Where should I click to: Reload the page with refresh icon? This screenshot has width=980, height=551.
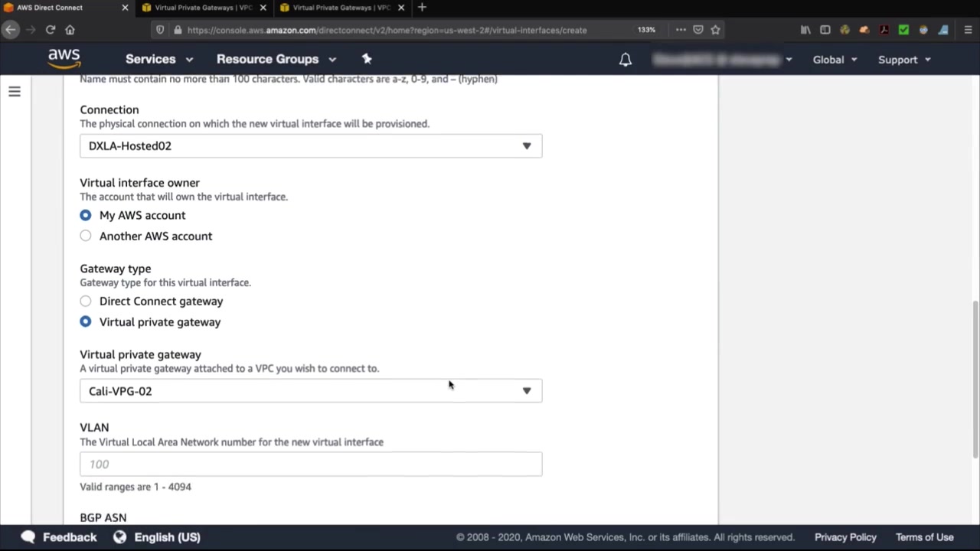pos(51,30)
